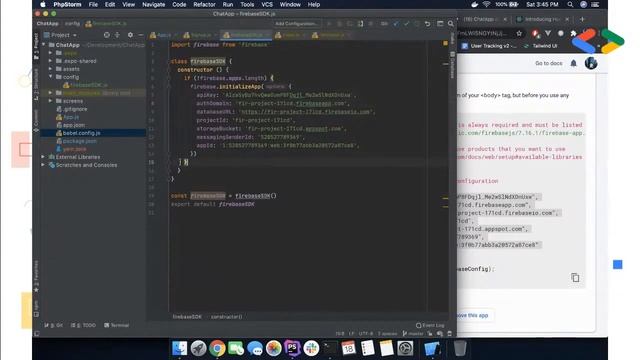
Task: Click the Firebase notification bell icon
Action: tap(573, 63)
